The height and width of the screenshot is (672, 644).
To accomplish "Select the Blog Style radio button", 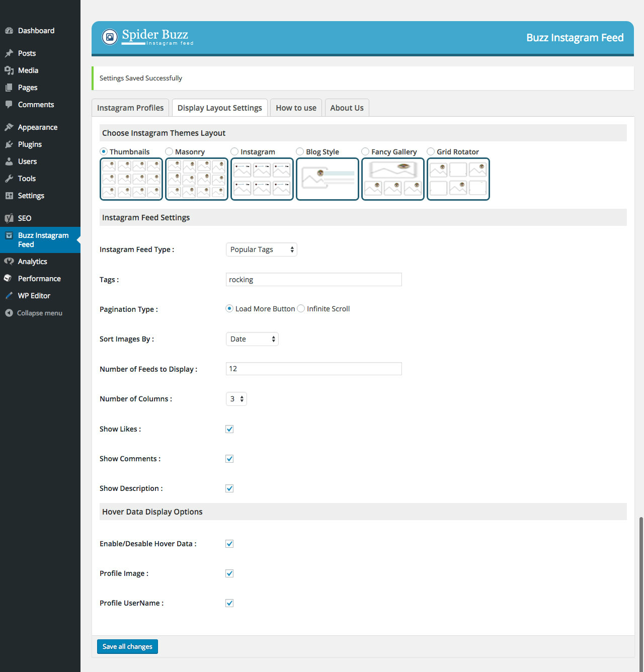I will [300, 151].
